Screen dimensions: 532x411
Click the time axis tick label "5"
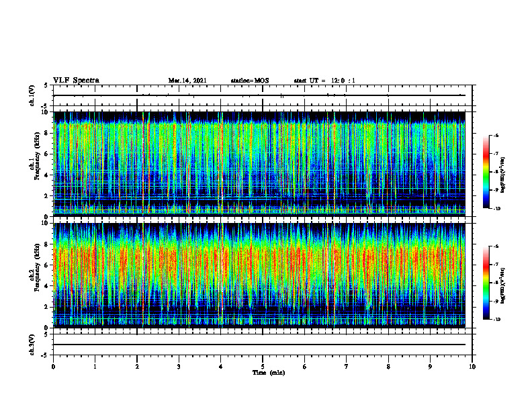pos(263,367)
